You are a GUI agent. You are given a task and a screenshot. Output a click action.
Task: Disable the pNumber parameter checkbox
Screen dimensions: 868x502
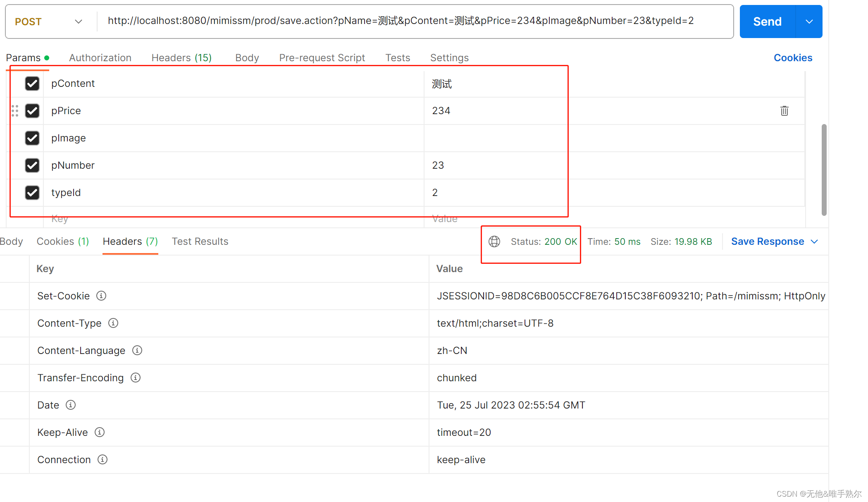(32, 165)
